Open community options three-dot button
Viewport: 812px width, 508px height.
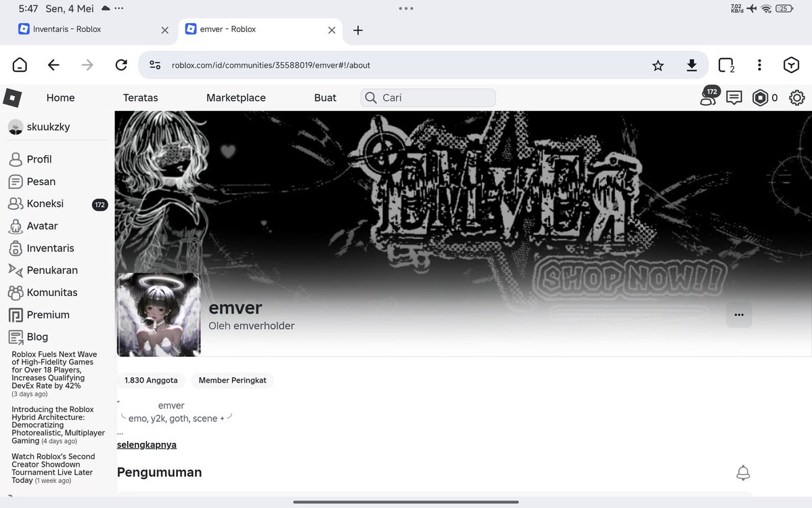tap(739, 315)
